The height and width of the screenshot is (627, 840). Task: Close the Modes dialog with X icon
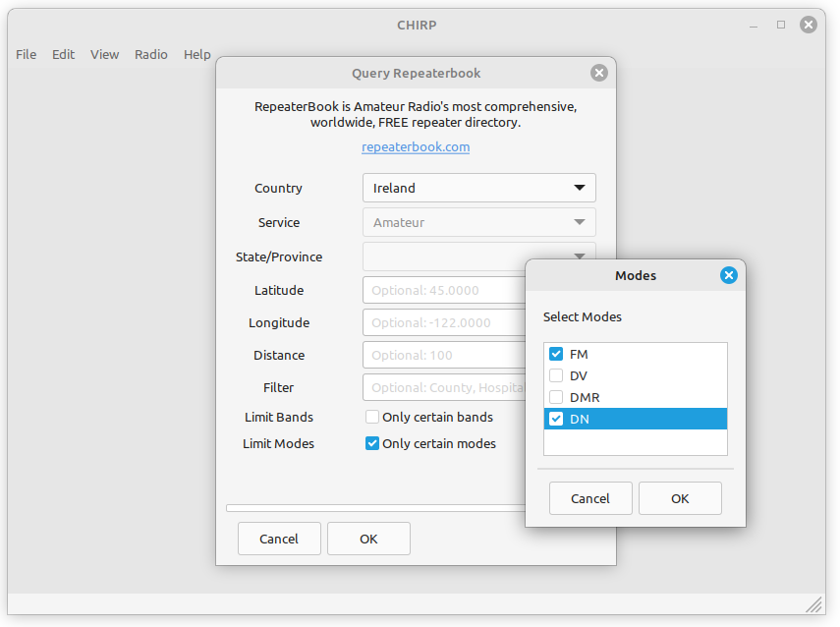click(729, 275)
